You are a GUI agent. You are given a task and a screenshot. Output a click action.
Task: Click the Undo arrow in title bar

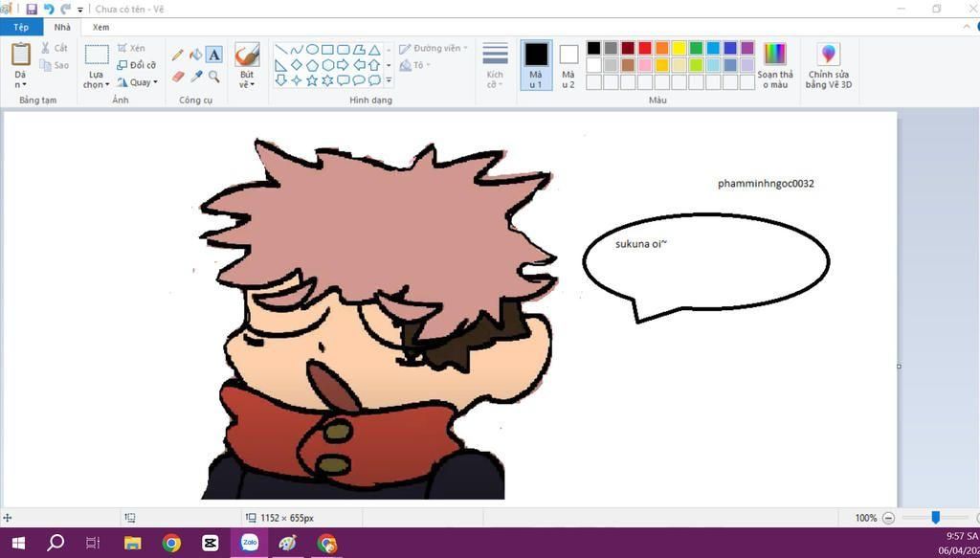(49, 10)
